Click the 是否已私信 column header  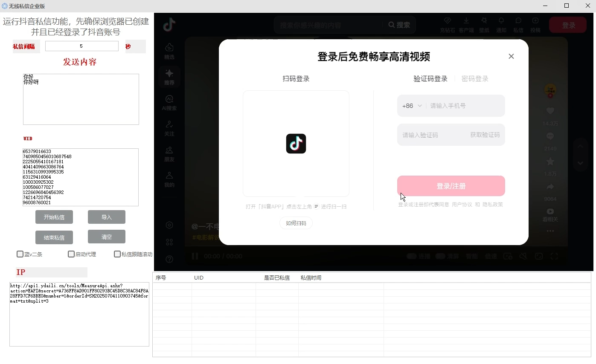[x=277, y=277]
